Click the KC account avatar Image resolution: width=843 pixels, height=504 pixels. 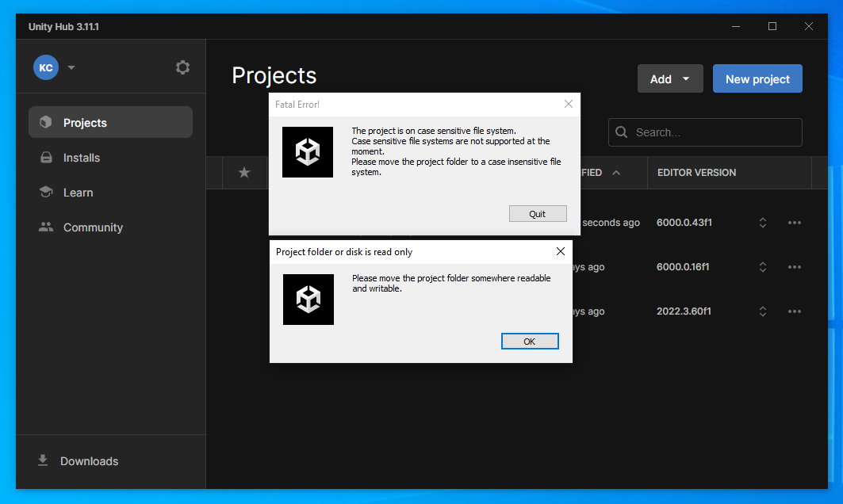pos(45,67)
